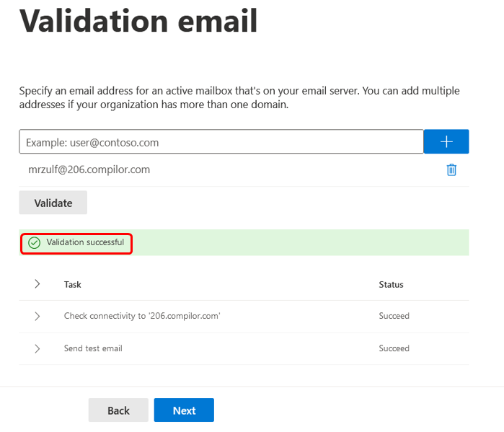Image resolution: width=504 pixels, height=432 pixels.
Task: Click the plus icon to add email address
Action: pos(446,142)
